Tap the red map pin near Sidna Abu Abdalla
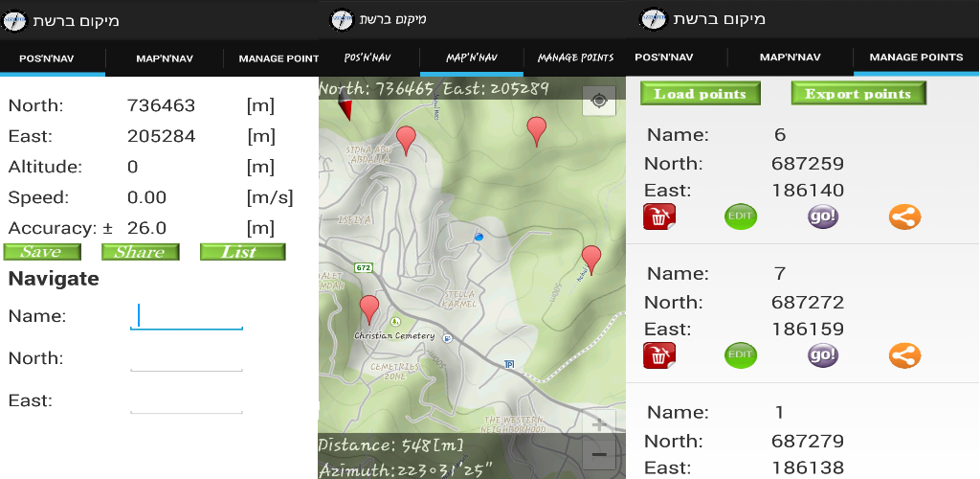 (406, 140)
